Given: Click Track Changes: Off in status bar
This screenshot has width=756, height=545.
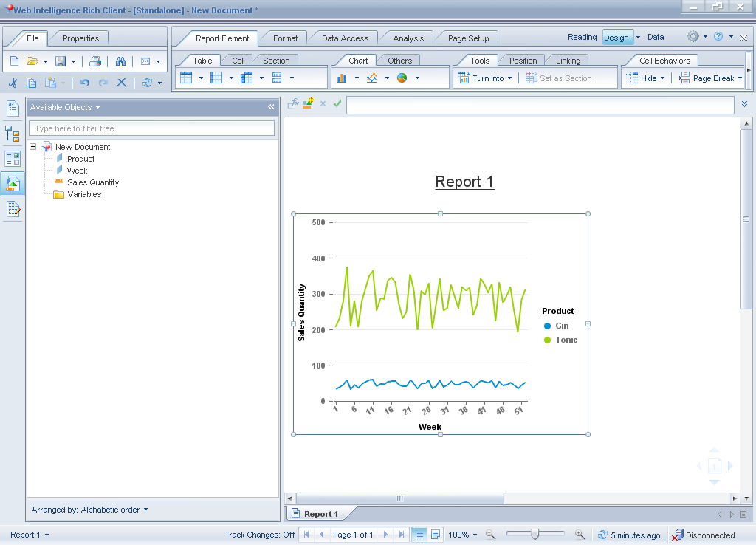Looking at the screenshot, I should (x=259, y=535).
